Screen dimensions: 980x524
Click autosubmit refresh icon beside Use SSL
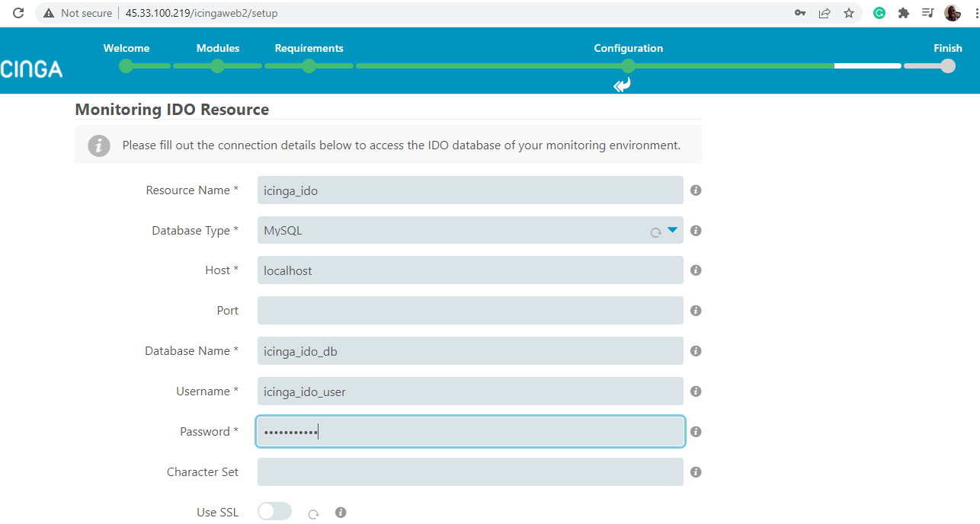coord(313,514)
